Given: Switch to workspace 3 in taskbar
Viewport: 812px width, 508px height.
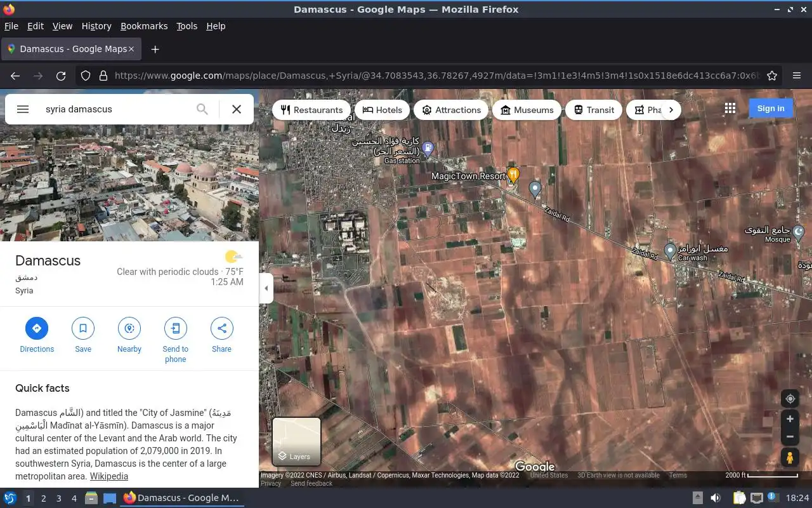Looking at the screenshot, I should 58,498.
